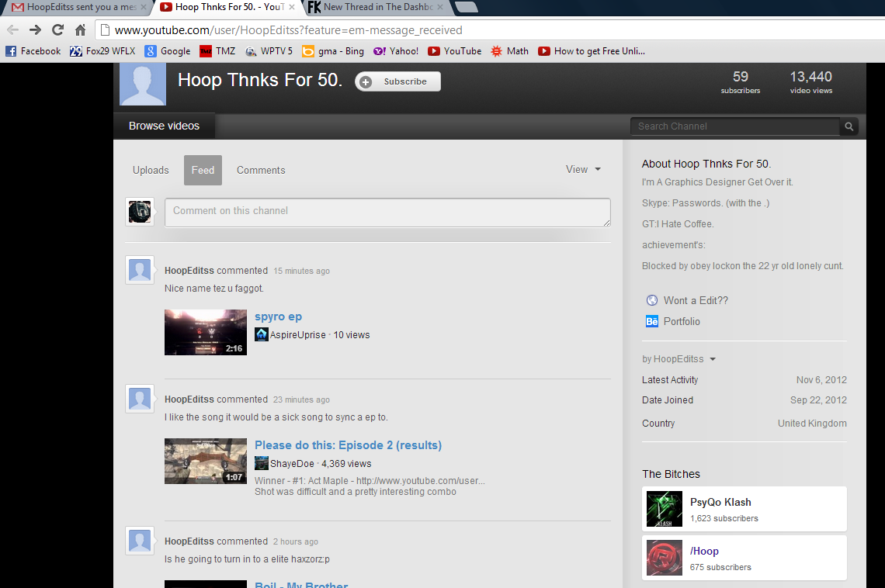Open the YouTube bookmark

(x=455, y=51)
